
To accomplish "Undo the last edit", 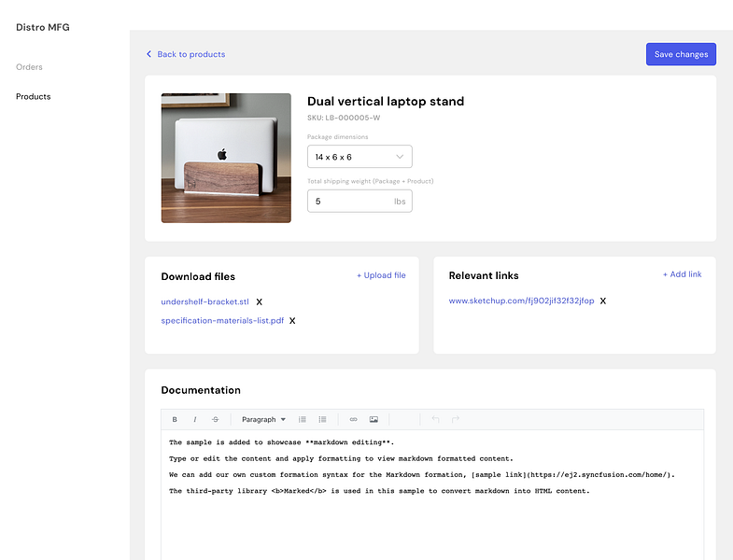I will [x=435, y=419].
